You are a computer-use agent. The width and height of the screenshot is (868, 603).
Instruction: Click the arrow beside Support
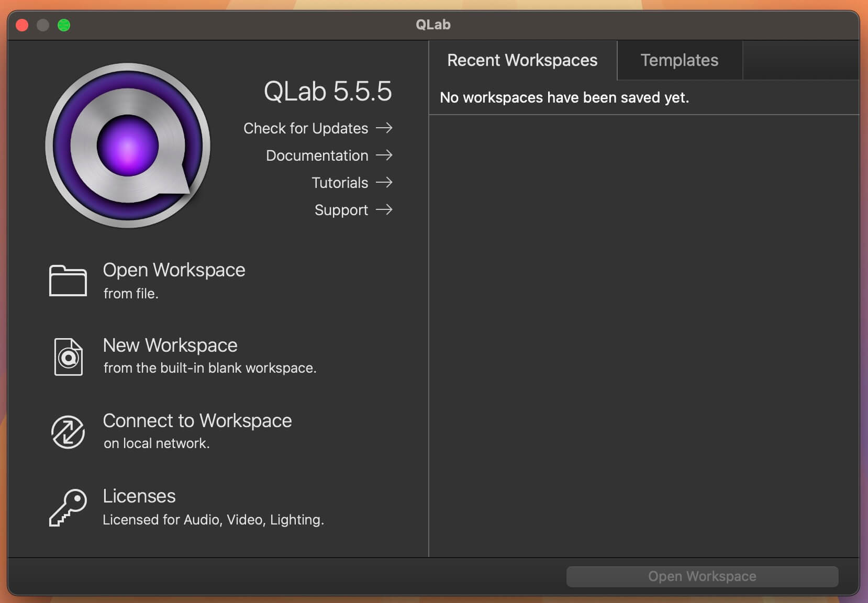384,209
